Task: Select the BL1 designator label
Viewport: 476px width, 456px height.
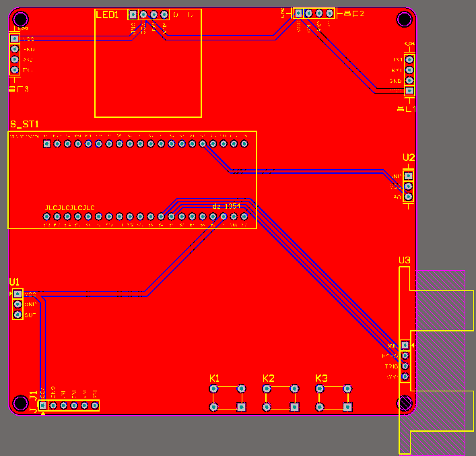Action: click(407, 108)
